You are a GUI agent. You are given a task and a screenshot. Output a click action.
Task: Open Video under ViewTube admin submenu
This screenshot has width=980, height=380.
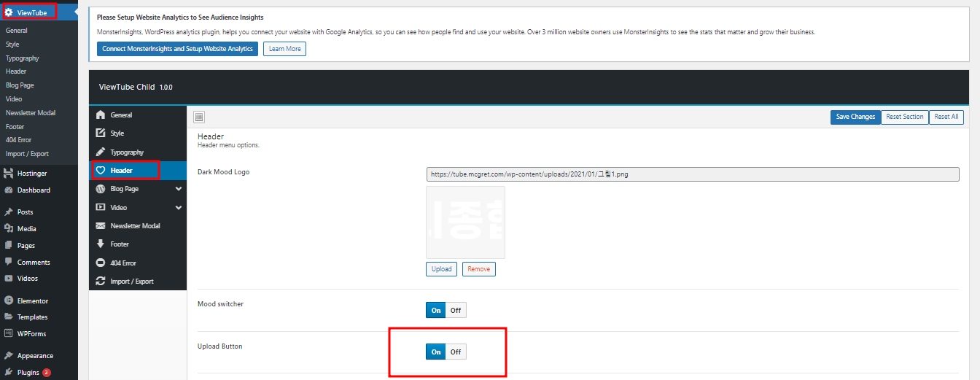point(14,98)
